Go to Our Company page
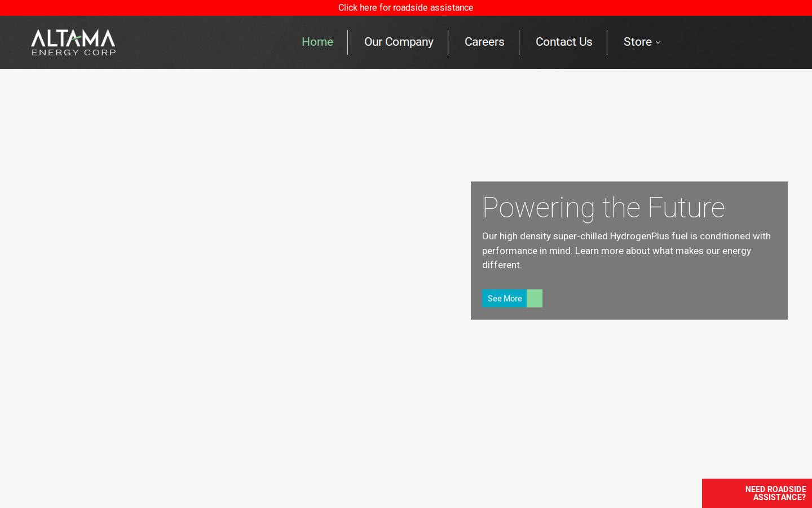 point(399,42)
